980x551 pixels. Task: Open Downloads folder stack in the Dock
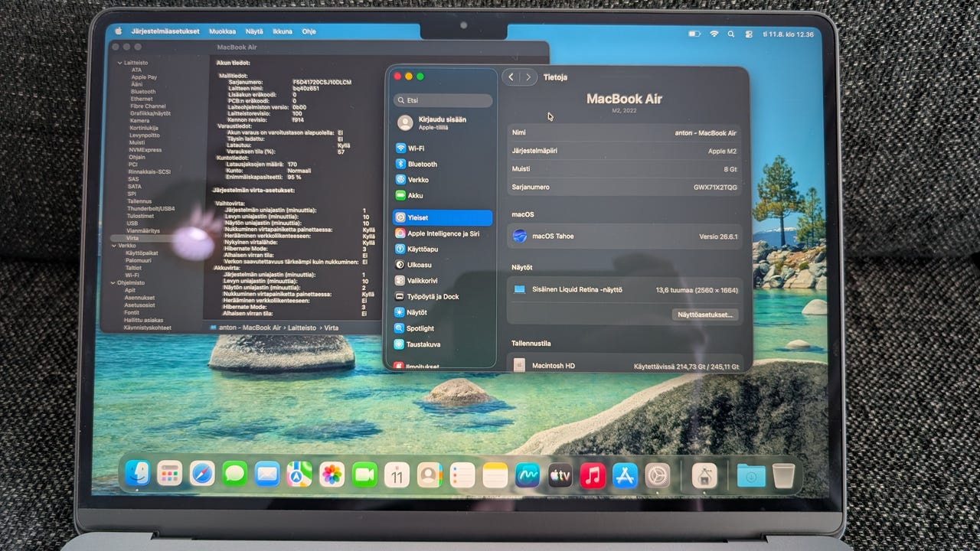click(x=751, y=476)
